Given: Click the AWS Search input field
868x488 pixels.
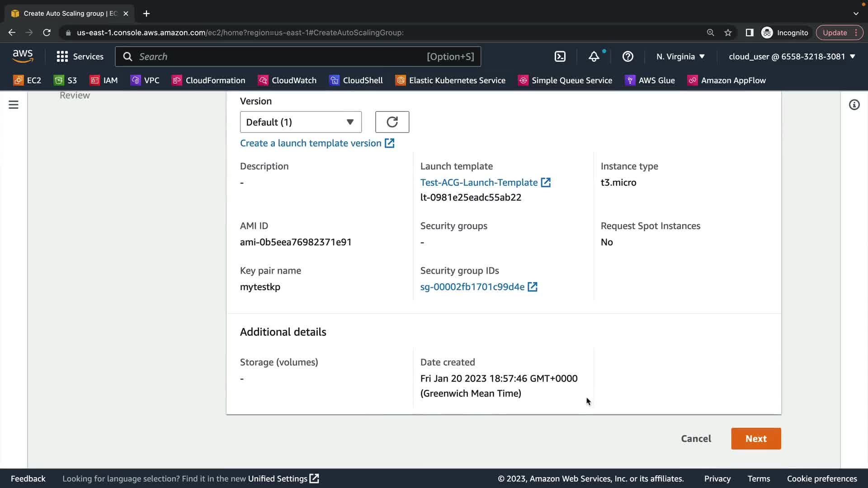Looking at the screenshot, I should (280, 56).
